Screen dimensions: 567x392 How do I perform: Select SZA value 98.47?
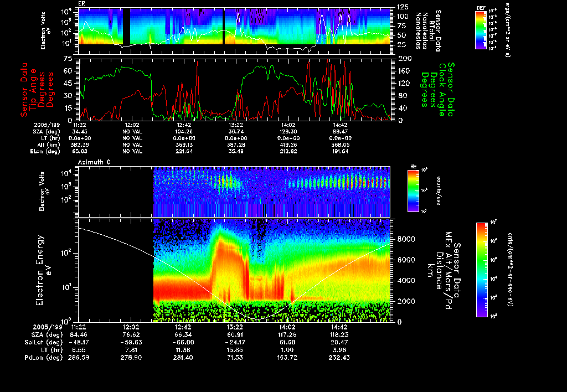[x=341, y=132]
